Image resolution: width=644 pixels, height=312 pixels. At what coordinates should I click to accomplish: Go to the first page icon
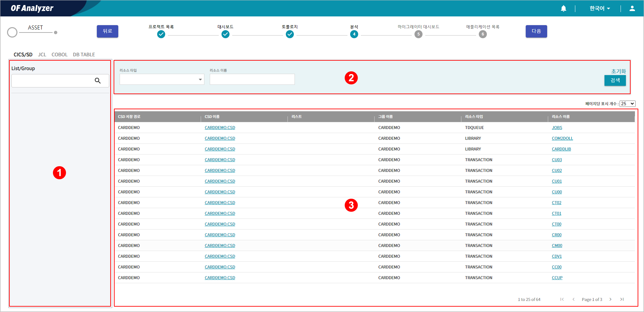(x=562, y=299)
